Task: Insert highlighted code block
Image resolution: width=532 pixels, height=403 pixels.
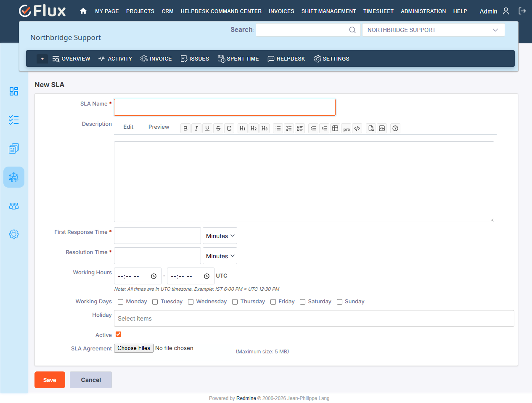Action: pos(357,128)
